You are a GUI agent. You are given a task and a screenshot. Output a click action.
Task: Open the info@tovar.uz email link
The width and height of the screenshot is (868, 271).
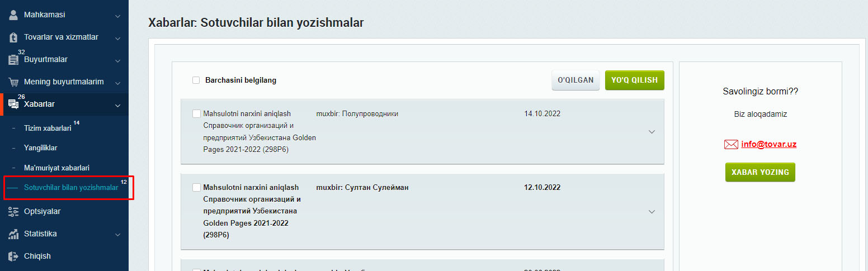point(768,144)
